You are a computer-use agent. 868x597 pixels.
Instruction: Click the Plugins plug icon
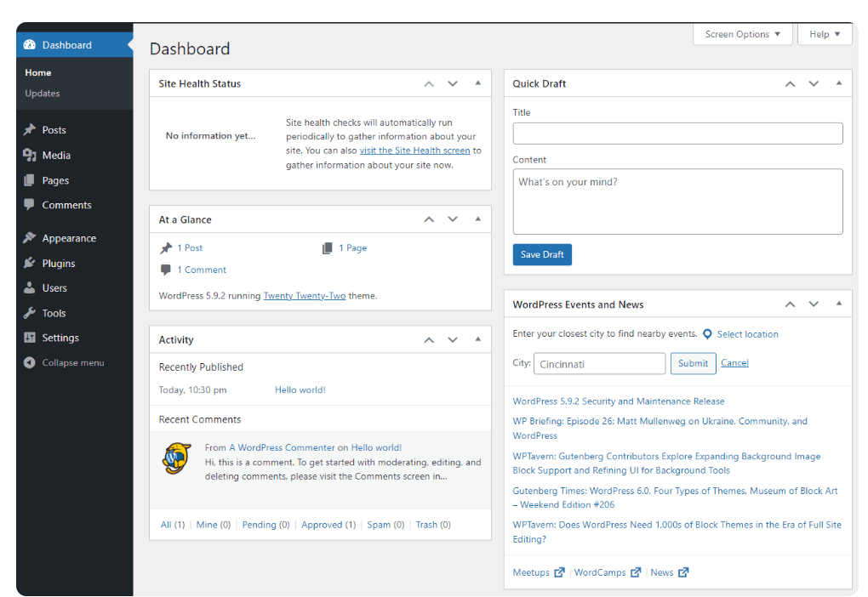click(x=29, y=263)
